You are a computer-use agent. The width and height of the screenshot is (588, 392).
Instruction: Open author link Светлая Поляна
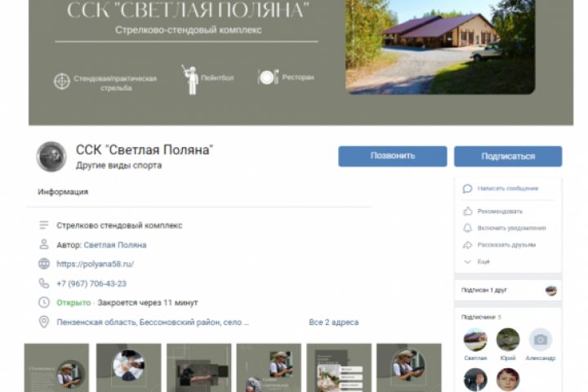pos(115,245)
